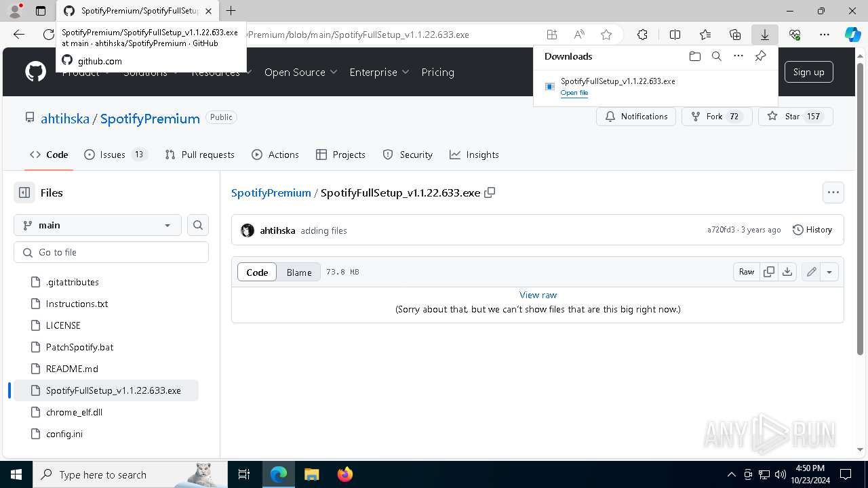Open Task View on the taskbar
868x488 pixels.
244,474
